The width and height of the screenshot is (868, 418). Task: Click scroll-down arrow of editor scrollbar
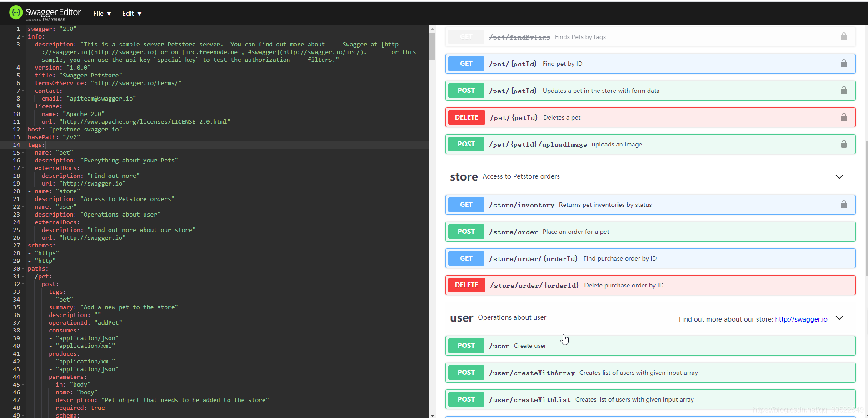coord(432,415)
